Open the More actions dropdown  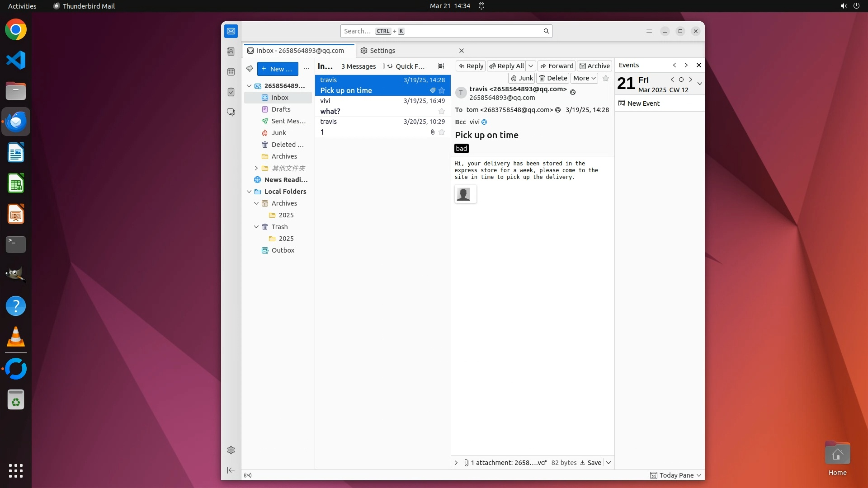[584, 78]
